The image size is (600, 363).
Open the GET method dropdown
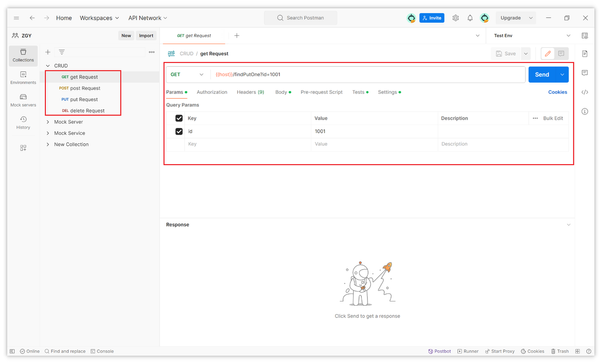187,75
